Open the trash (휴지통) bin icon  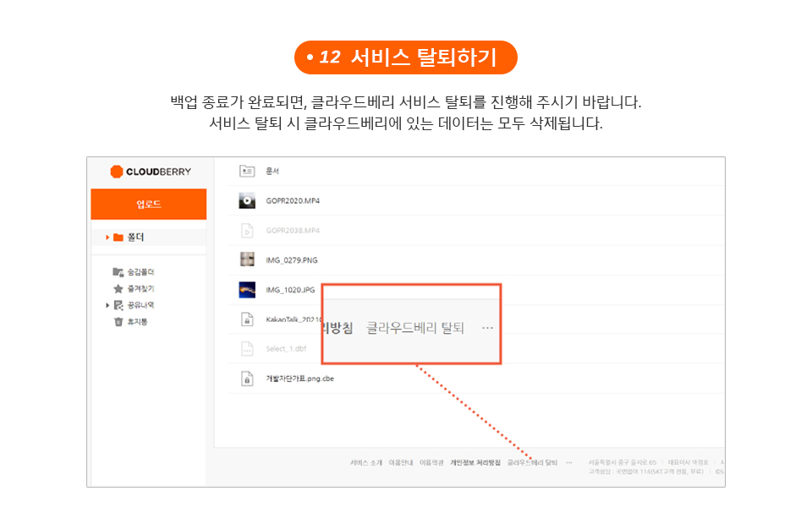pos(118,321)
